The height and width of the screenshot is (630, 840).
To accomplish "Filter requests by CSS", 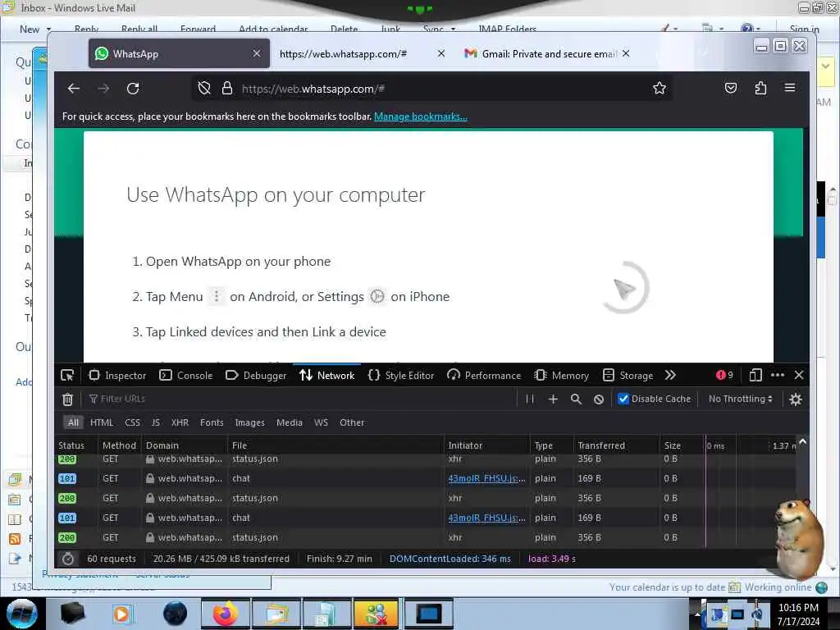I will (132, 422).
